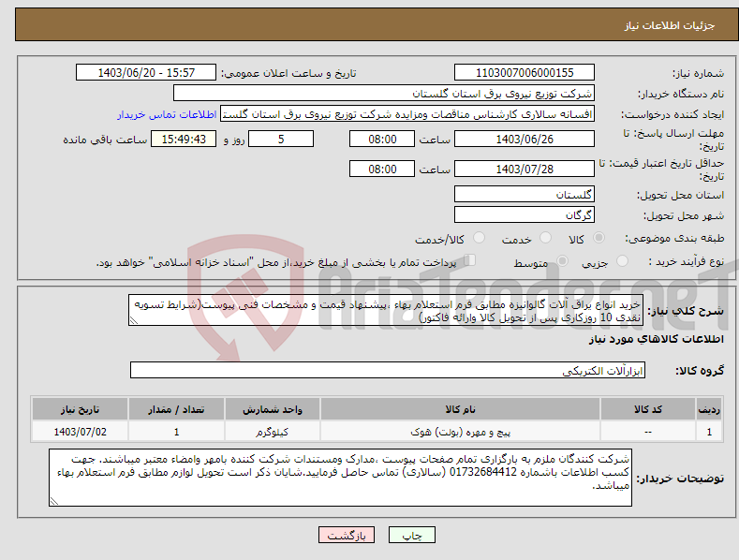
Task: Click the general need description text area
Action: (x=386, y=310)
